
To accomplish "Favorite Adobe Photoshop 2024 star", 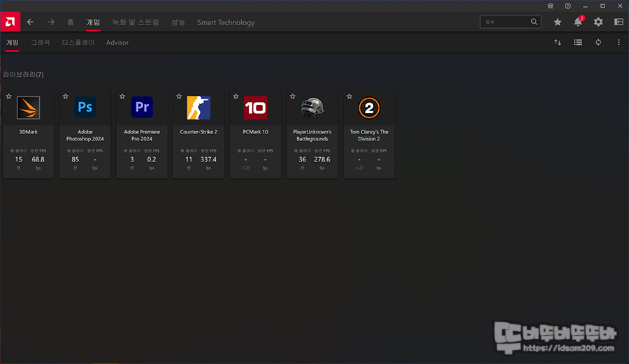I will 66,96.
